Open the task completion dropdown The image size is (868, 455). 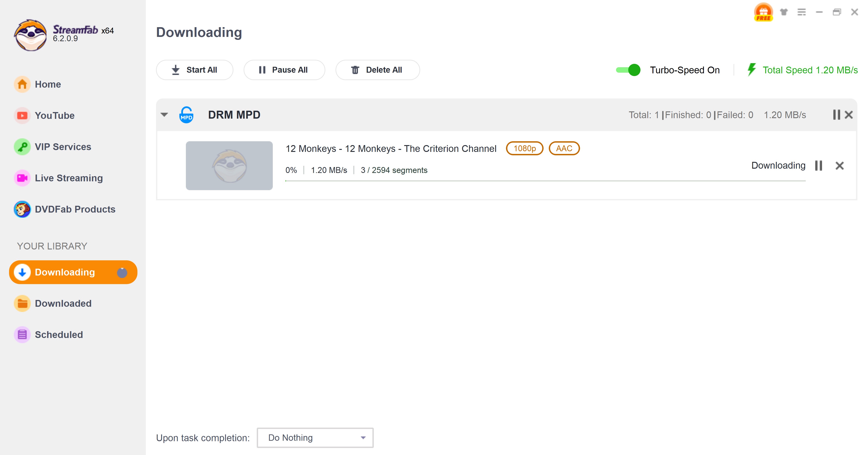(315, 438)
